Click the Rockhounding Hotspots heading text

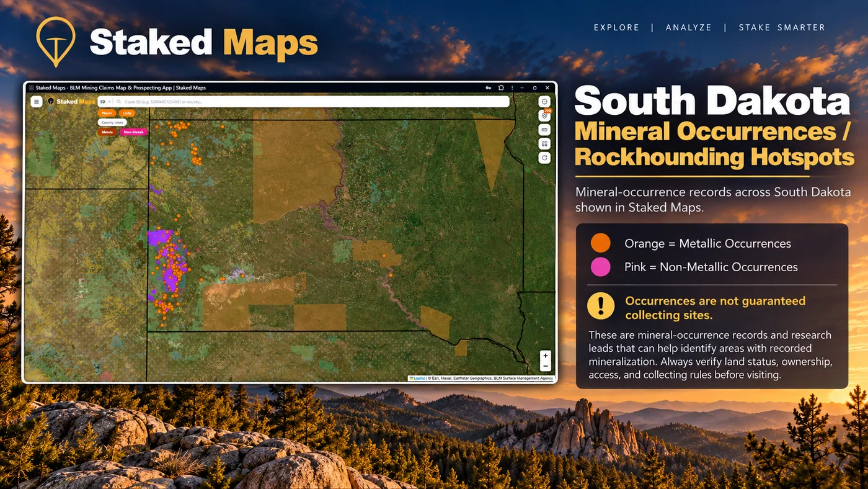715,156
